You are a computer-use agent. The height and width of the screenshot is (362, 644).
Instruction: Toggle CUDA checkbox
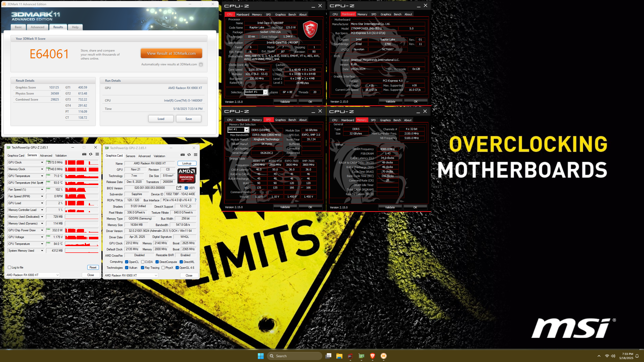pos(143,262)
